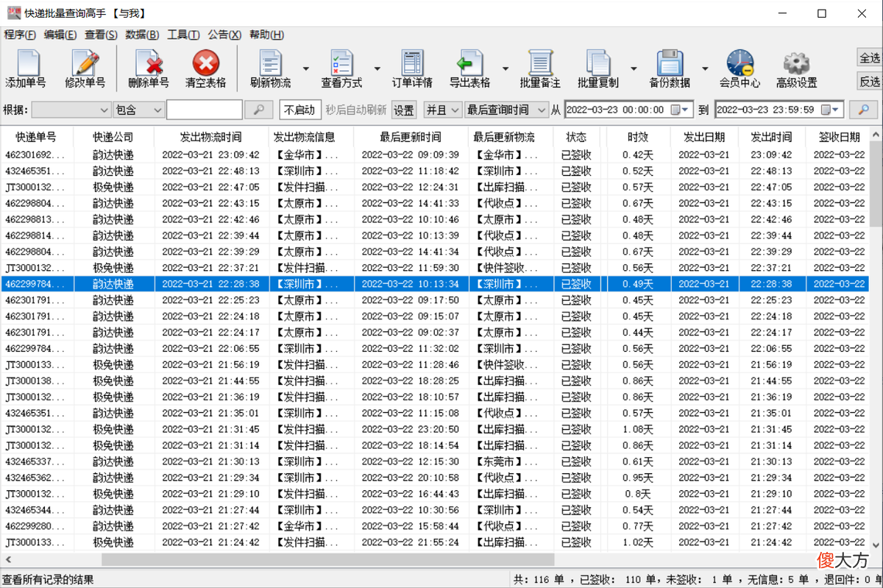883x588 pixels.
Task: Open the 最后查询时间 dropdown
Action: (506, 110)
